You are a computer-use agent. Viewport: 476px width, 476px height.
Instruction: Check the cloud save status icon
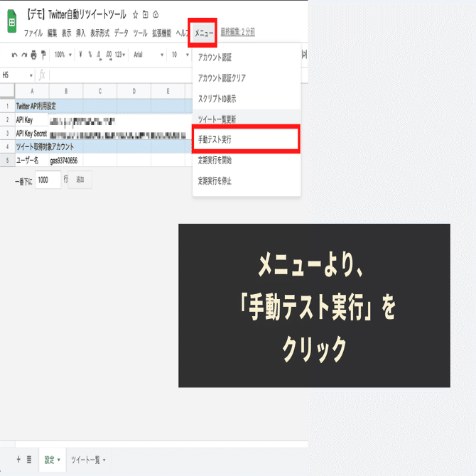(156, 14)
